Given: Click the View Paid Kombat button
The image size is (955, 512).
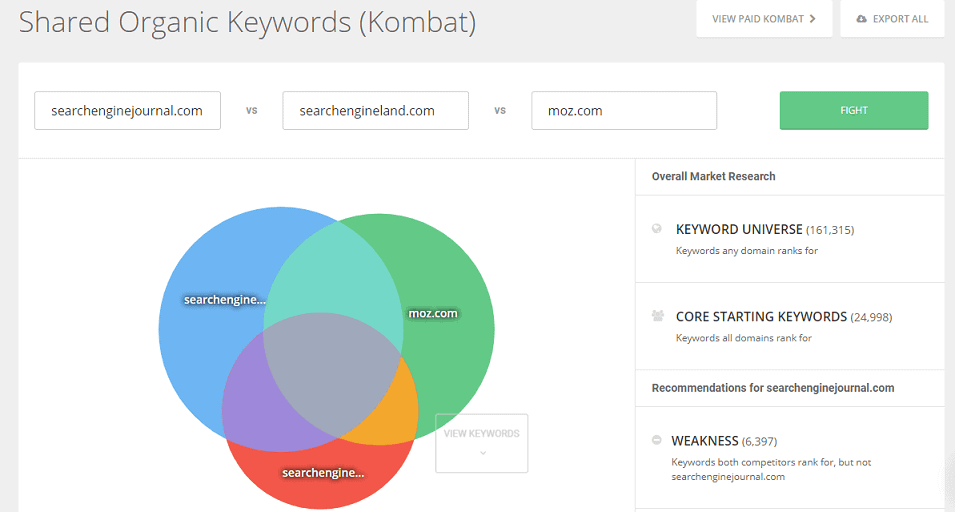Looking at the screenshot, I should (764, 19).
